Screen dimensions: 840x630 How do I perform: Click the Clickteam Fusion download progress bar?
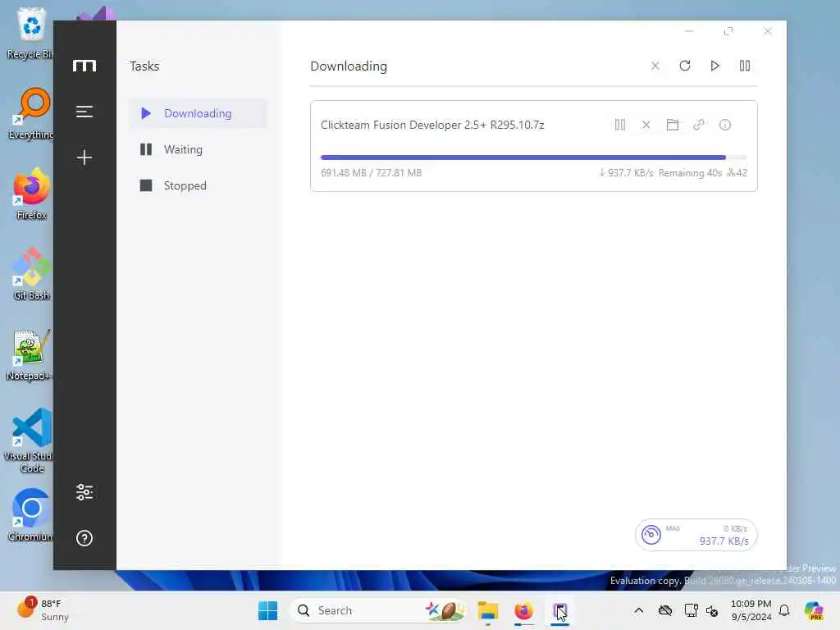(x=533, y=157)
